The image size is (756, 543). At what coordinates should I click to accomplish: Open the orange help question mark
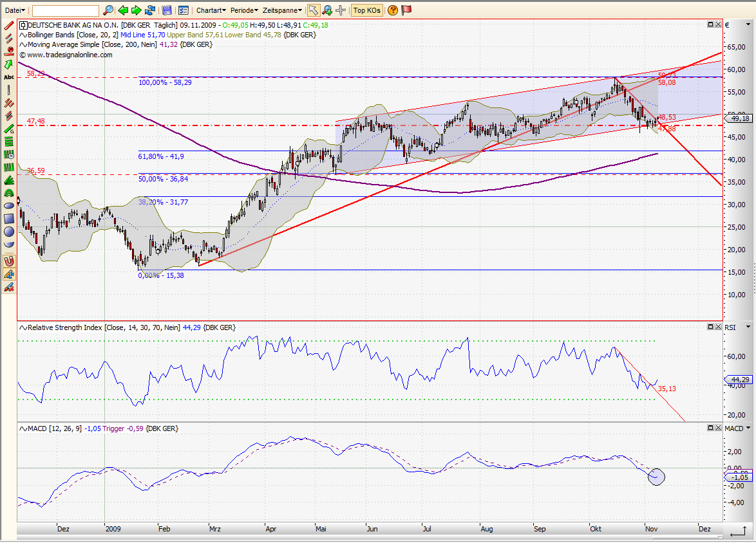392,10
